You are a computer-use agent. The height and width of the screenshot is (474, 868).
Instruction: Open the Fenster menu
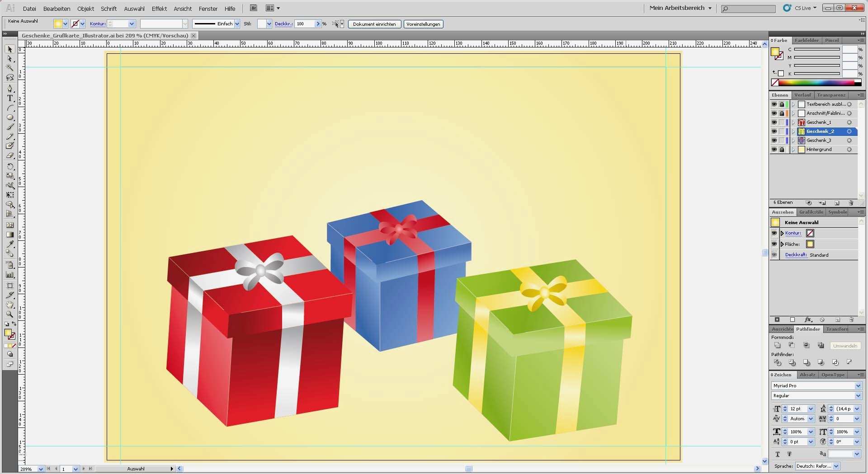[x=208, y=9]
